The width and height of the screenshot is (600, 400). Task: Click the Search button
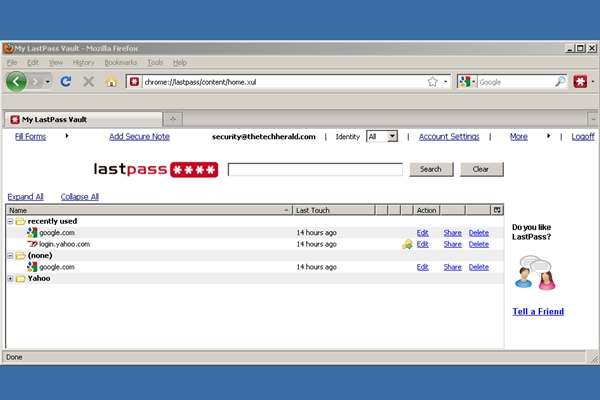(431, 169)
